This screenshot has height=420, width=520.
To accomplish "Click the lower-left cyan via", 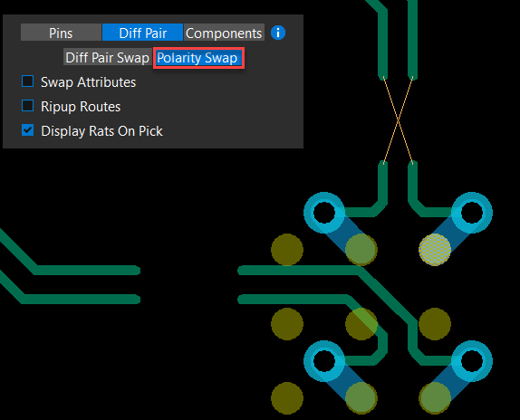I will (324, 361).
